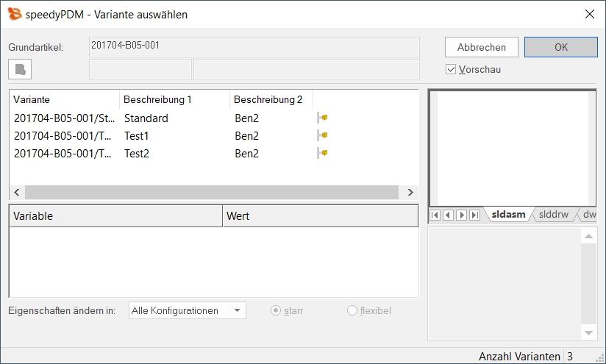Open the Alle Konfigurationen dropdown
This screenshot has height=364, width=606.
[x=187, y=310]
